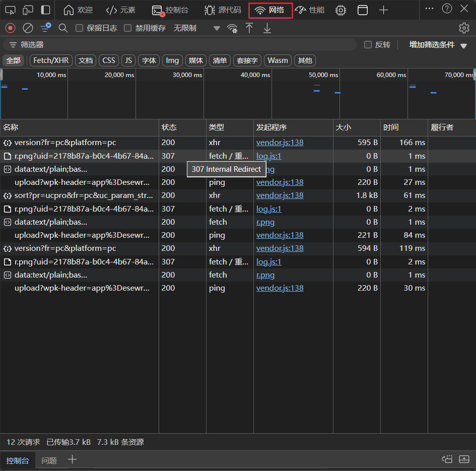This screenshot has width=476, height=471.
Task: Open the network search magnifier
Action: pyautogui.click(x=63, y=28)
